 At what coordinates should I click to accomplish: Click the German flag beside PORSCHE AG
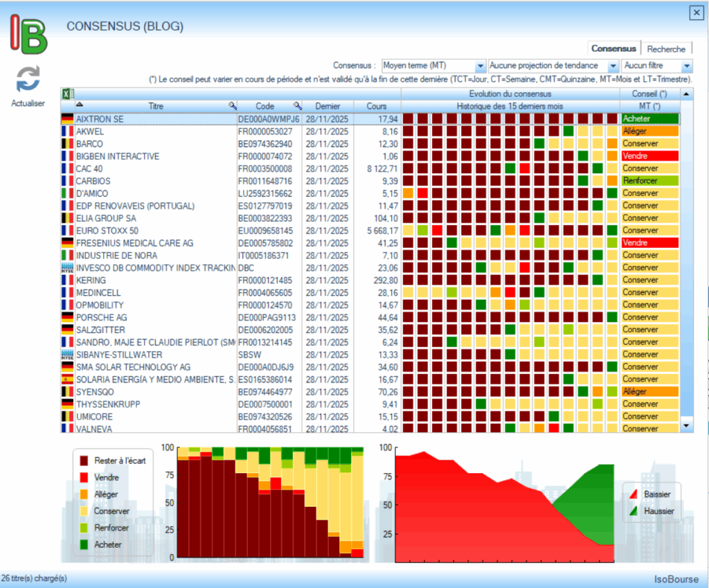tap(67, 317)
